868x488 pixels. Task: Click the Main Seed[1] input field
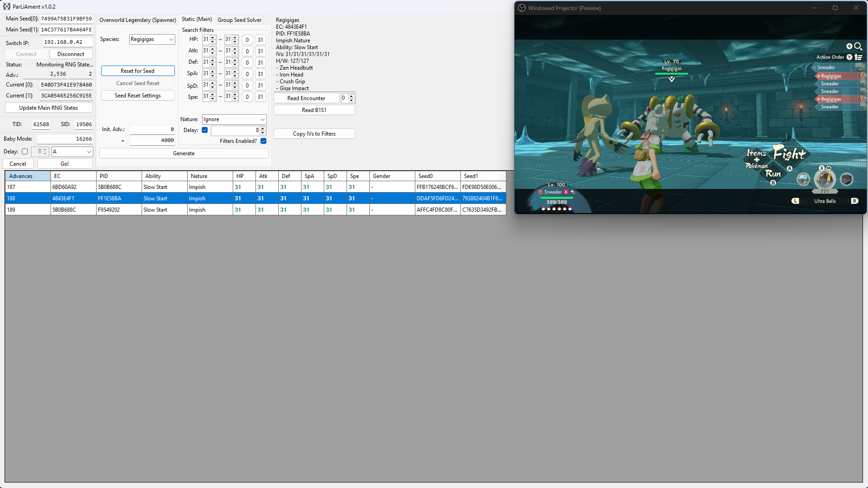pos(66,30)
